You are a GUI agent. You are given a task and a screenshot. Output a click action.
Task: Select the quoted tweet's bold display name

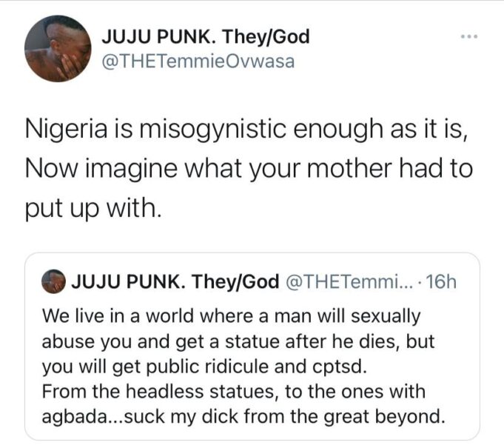pyautogui.click(x=175, y=281)
